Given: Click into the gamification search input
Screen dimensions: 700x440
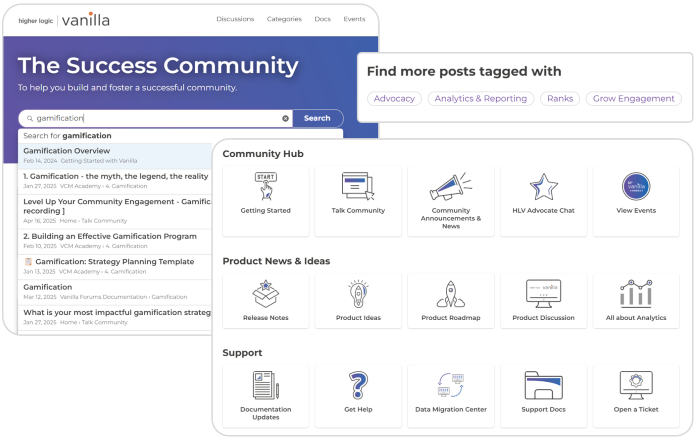Looking at the screenshot, I should (x=156, y=118).
